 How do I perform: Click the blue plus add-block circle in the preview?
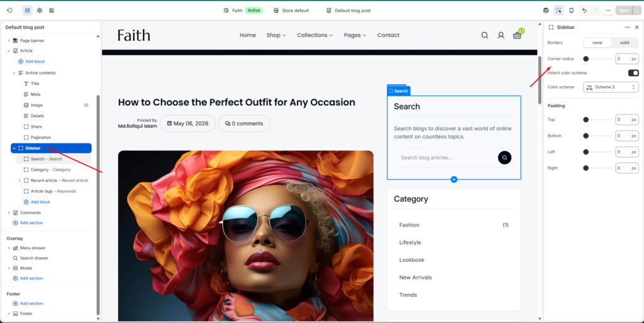(454, 179)
